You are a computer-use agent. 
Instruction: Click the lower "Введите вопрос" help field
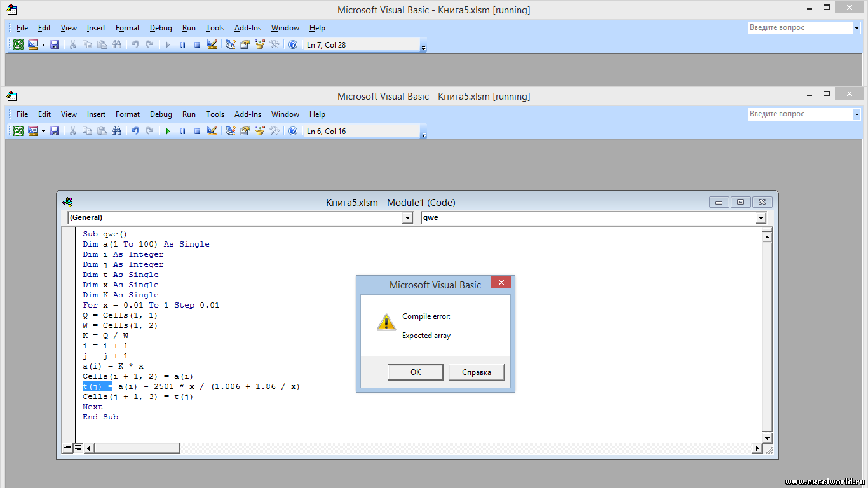(799, 114)
